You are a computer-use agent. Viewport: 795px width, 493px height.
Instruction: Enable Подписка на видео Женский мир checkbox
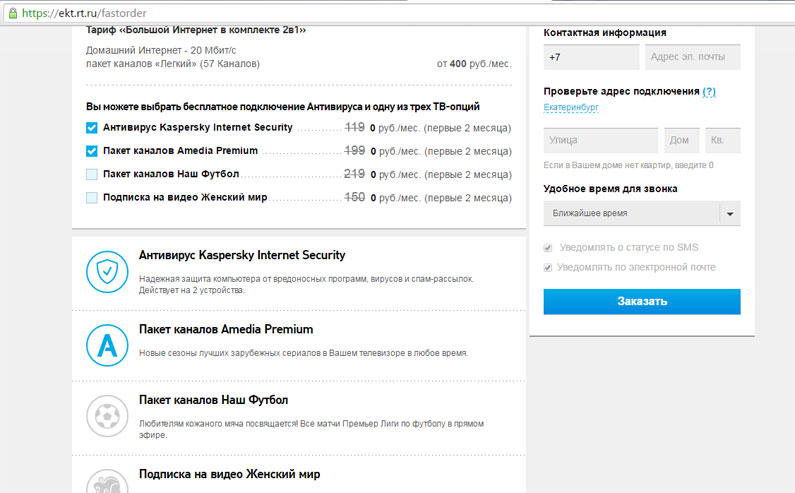tap(92, 198)
